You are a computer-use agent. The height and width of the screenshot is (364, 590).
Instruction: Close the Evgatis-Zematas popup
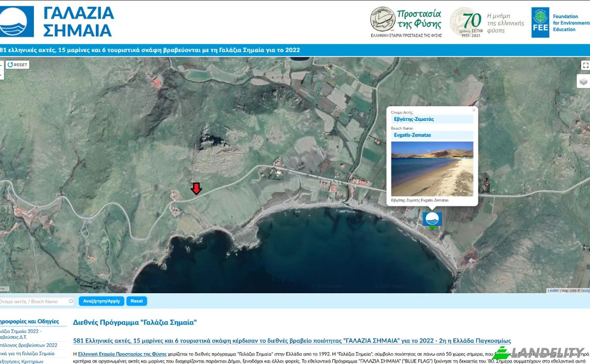[x=474, y=111]
